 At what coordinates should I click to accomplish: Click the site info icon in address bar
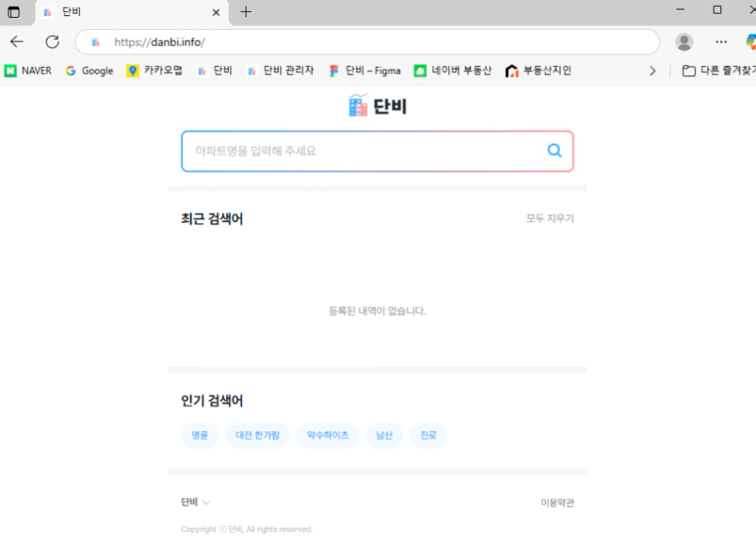95,42
